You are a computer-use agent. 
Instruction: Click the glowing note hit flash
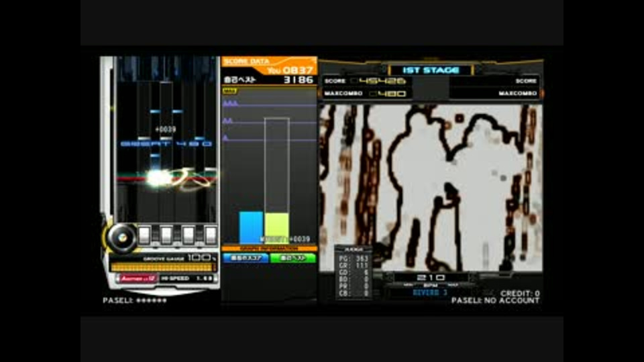click(158, 178)
